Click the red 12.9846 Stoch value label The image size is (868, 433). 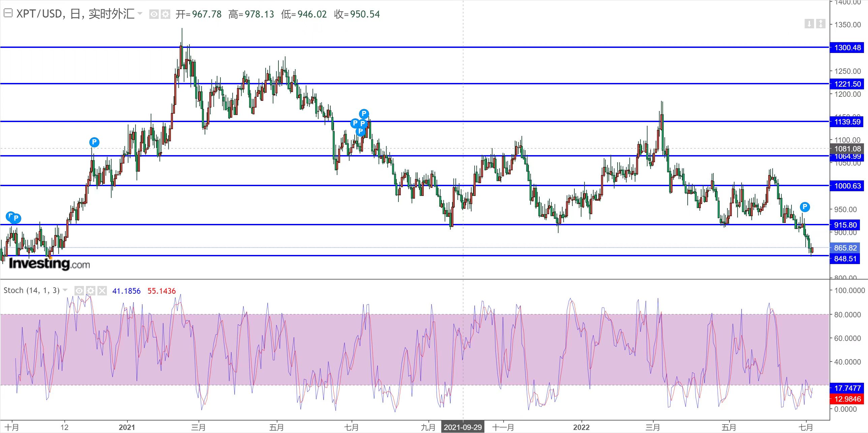coord(847,399)
